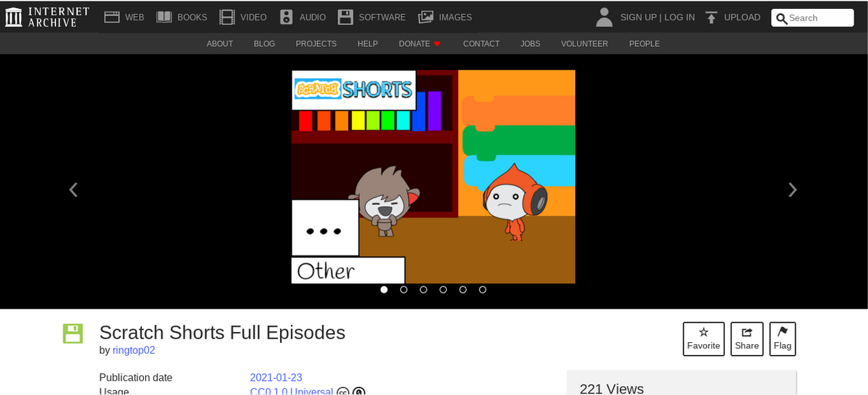This screenshot has width=868, height=395.
Task: Open the BOOKS menu label
Action: [192, 18]
